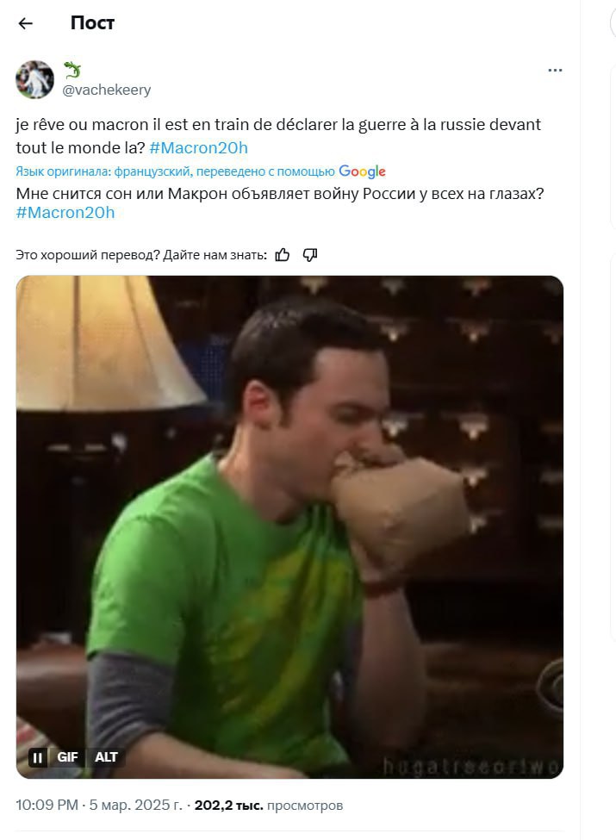This screenshot has width=616, height=840.
Task: Go back using the left arrow
Action: coord(25,23)
